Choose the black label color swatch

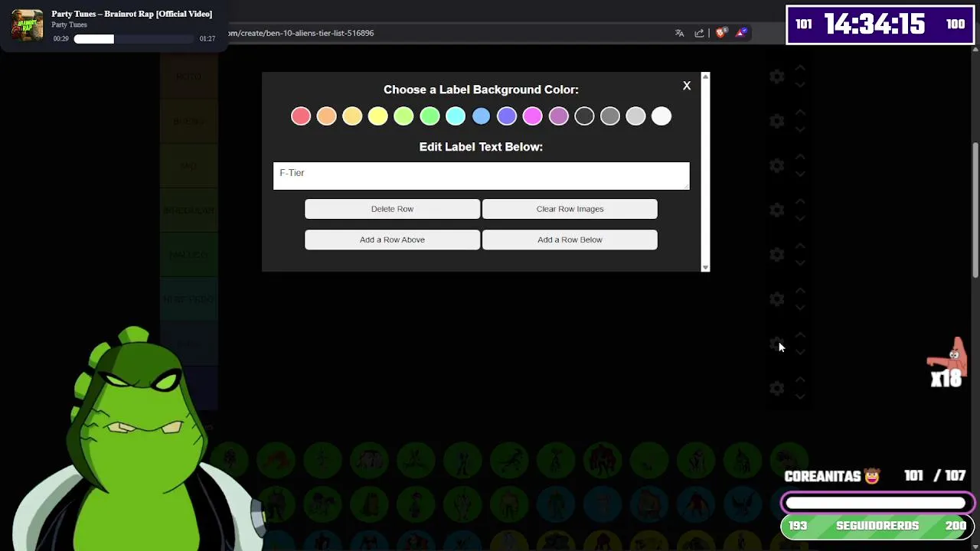point(584,116)
